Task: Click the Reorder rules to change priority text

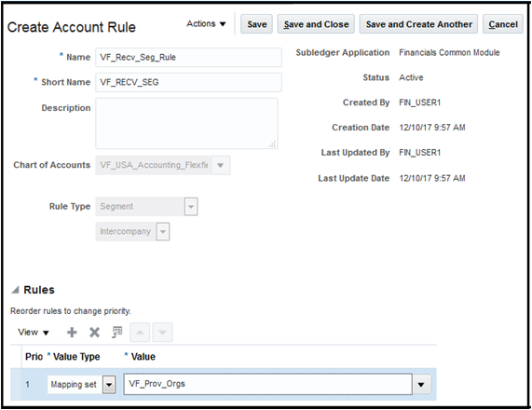Action: coord(71,311)
